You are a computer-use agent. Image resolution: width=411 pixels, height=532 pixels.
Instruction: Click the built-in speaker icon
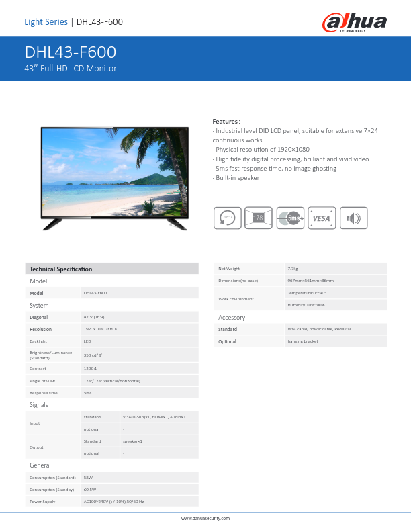point(353,218)
